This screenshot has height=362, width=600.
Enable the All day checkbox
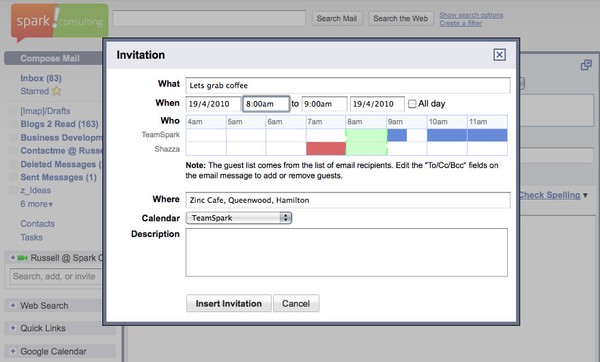click(412, 104)
